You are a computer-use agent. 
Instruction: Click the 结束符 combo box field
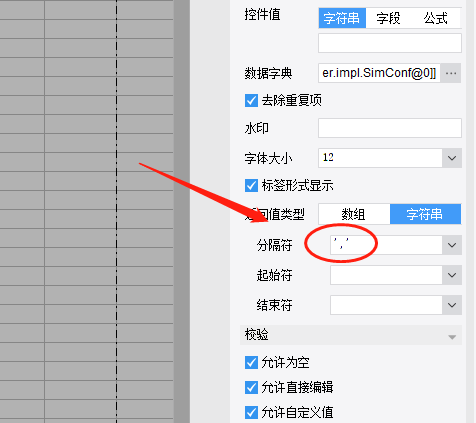(x=386, y=305)
